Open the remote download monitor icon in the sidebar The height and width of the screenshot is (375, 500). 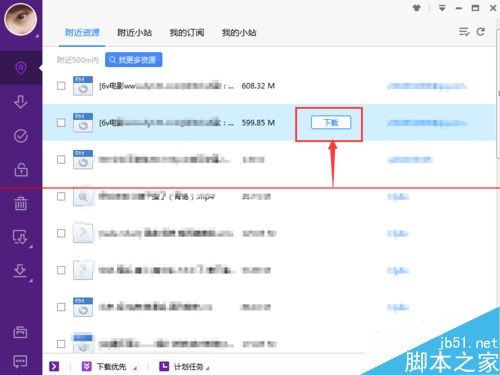click(x=20, y=237)
